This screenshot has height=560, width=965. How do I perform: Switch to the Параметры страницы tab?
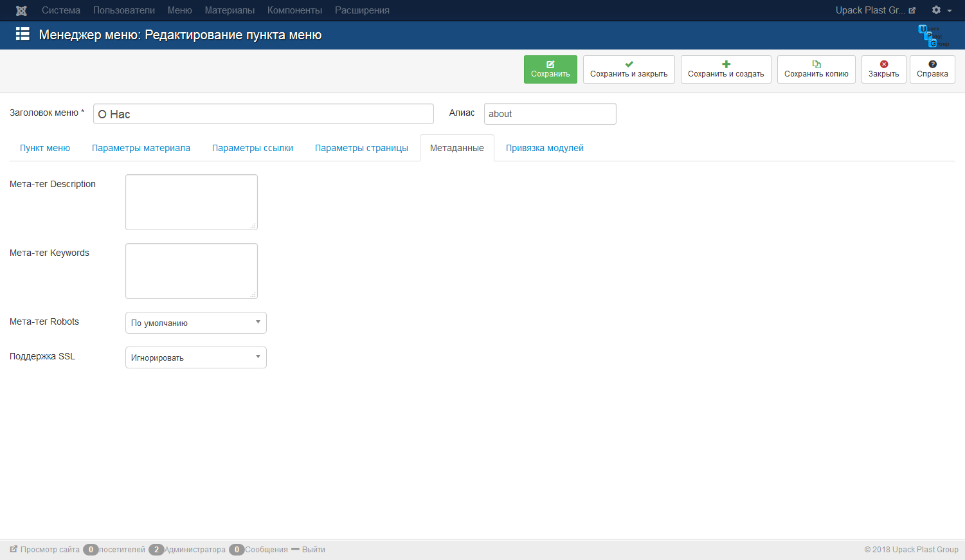pyautogui.click(x=361, y=148)
